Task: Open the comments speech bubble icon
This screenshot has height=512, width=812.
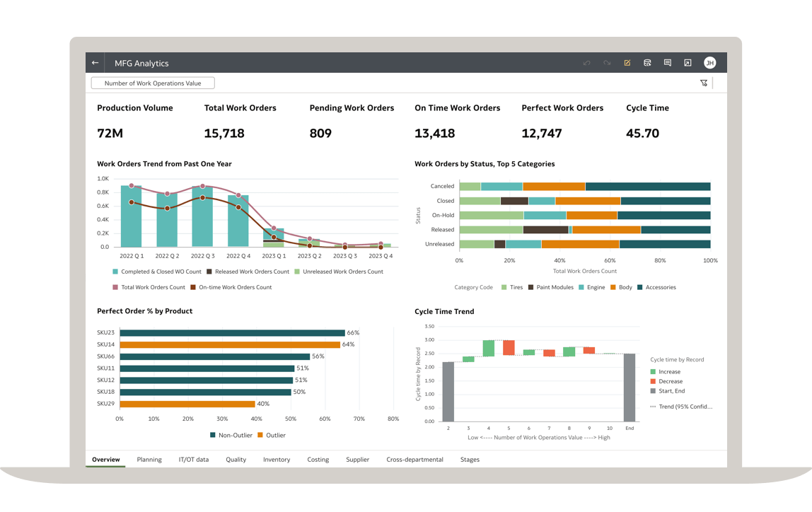Action: [667, 63]
